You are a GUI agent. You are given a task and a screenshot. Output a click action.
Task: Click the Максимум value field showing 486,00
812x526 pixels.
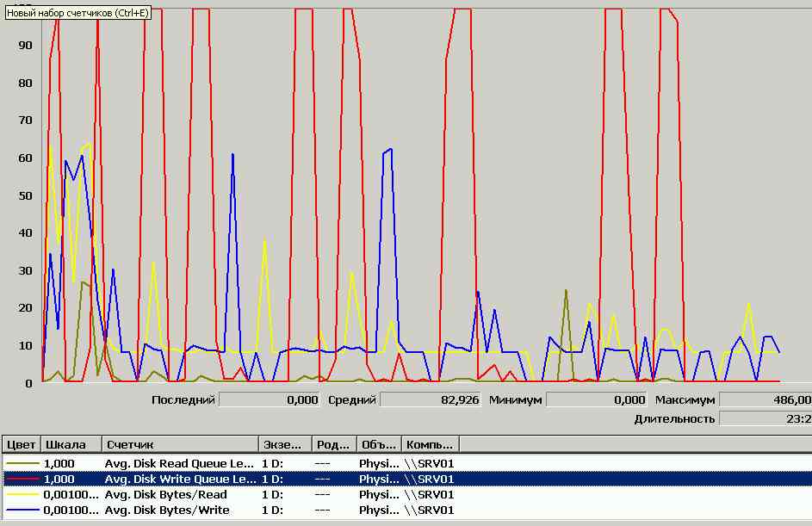pyautogui.click(x=765, y=399)
